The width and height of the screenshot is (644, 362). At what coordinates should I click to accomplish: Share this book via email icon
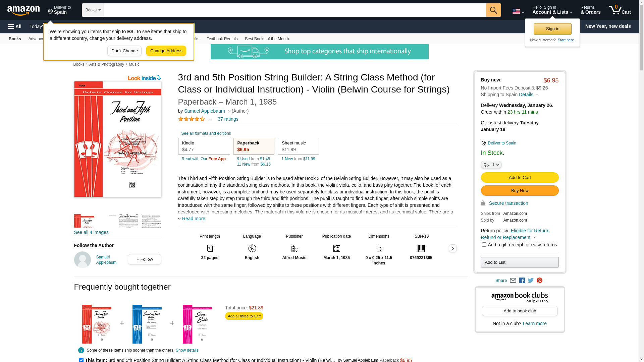click(513, 281)
